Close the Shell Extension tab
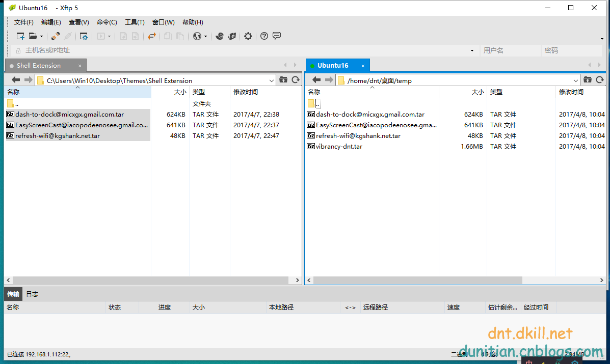The image size is (610, 364). [x=79, y=66]
